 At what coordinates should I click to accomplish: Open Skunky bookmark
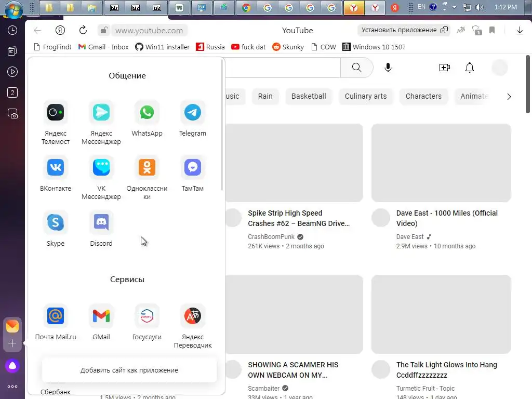point(288,47)
